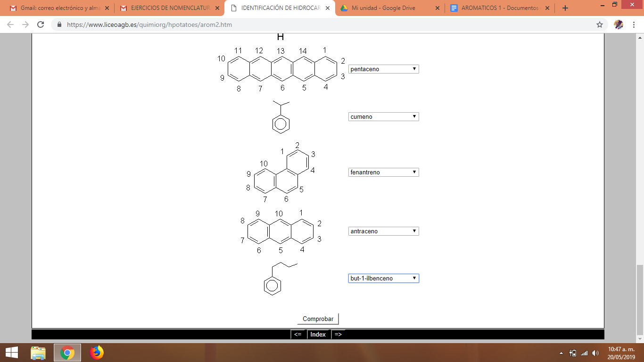Screen dimensions: 644x362
Task: Click the Chrome taskbar icon
Action: pyautogui.click(x=67, y=353)
